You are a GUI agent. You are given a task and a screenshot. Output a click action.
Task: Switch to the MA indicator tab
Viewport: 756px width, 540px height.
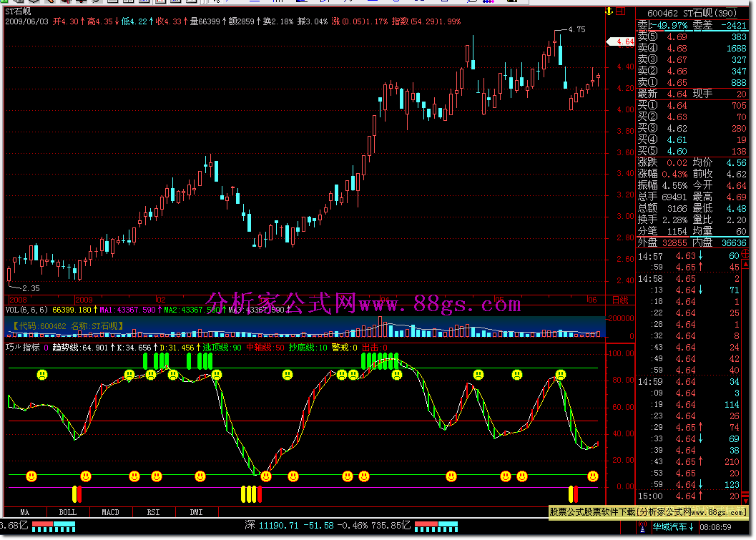pyautogui.click(x=24, y=512)
